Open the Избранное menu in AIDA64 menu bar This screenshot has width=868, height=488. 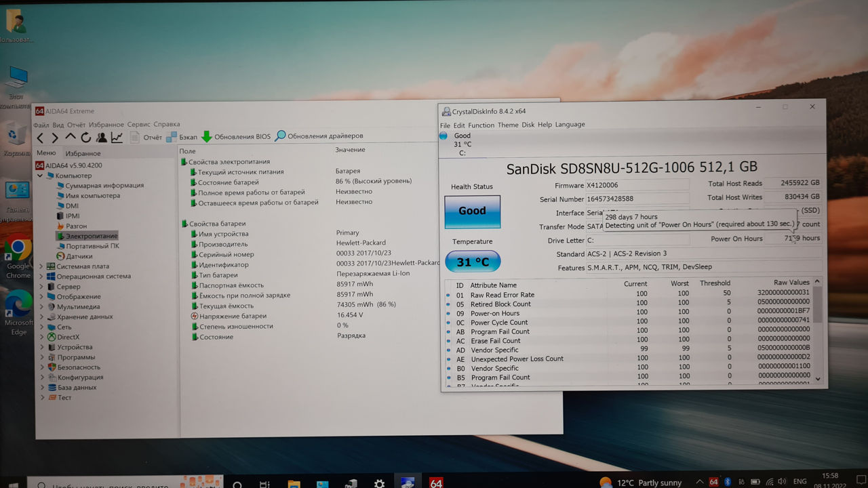pyautogui.click(x=105, y=125)
